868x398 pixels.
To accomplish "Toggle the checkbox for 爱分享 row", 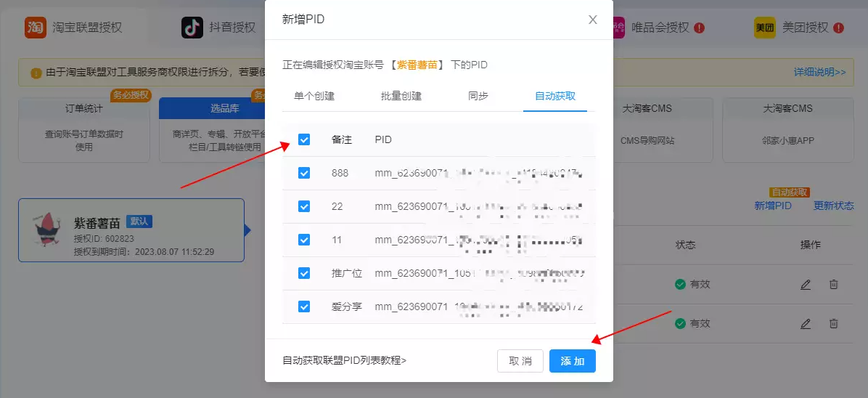I will (x=304, y=306).
